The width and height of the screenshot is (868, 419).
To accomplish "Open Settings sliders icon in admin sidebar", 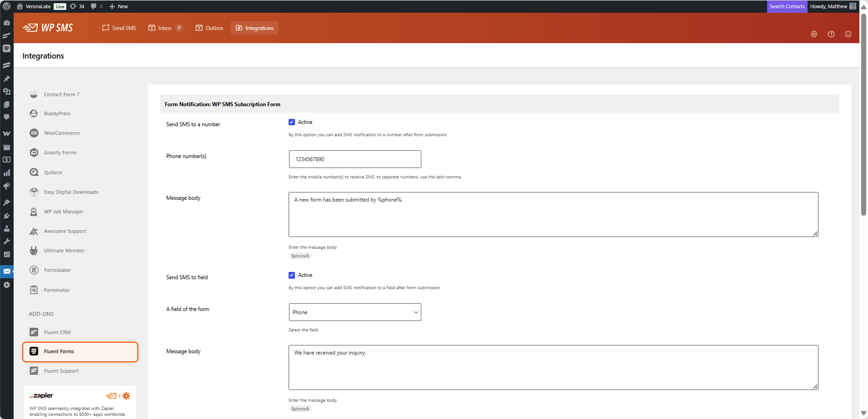I will pyautogui.click(x=6, y=255).
